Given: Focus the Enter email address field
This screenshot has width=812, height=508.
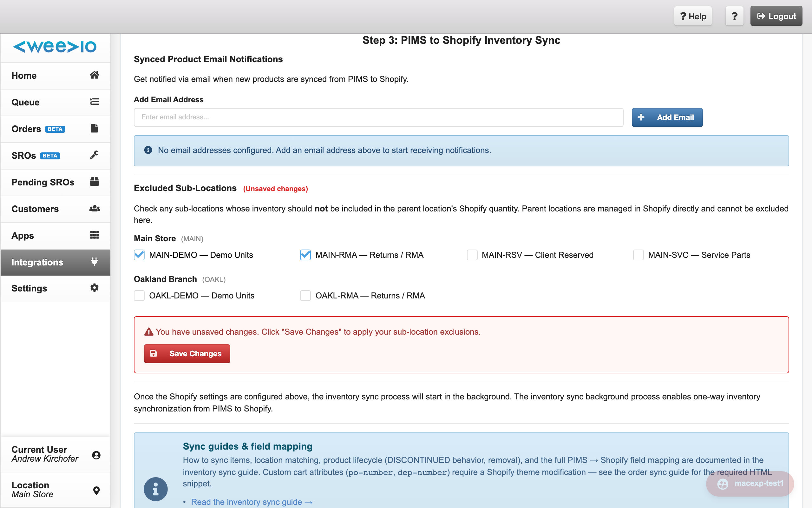Looking at the screenshot, I should 378,117.
